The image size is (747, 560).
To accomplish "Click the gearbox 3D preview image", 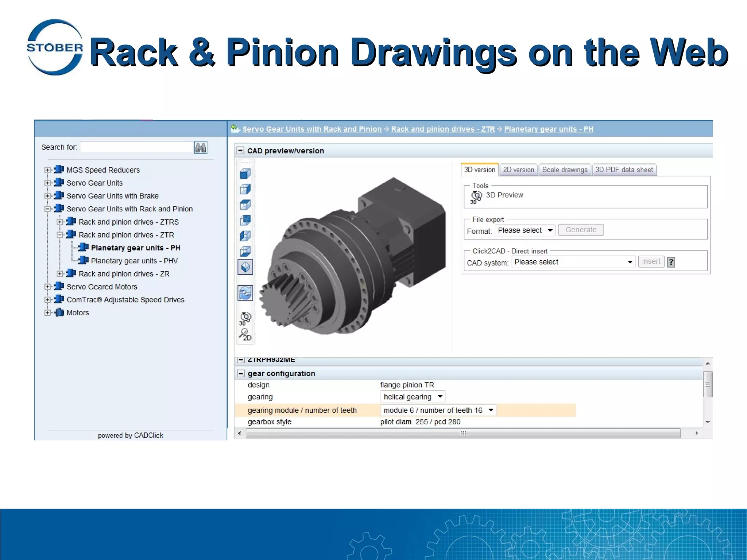I will (x=353, y=256).
